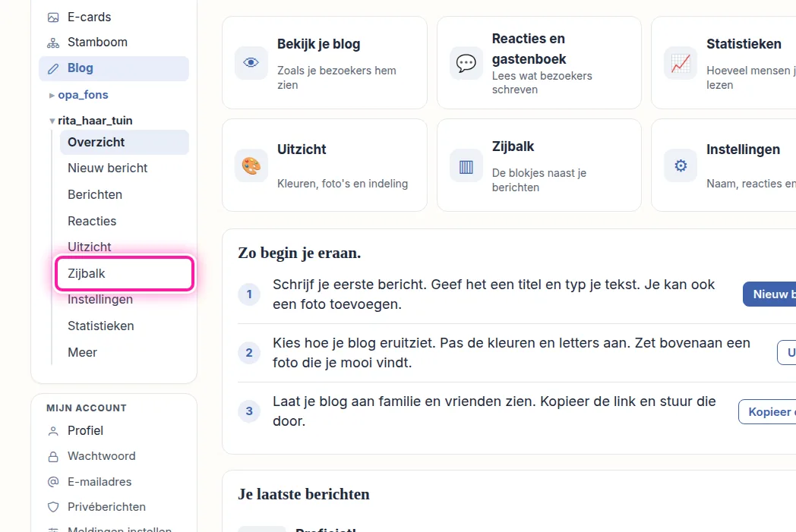Select Blog in the sidebar
796x532 pixels.
point(114,68)
